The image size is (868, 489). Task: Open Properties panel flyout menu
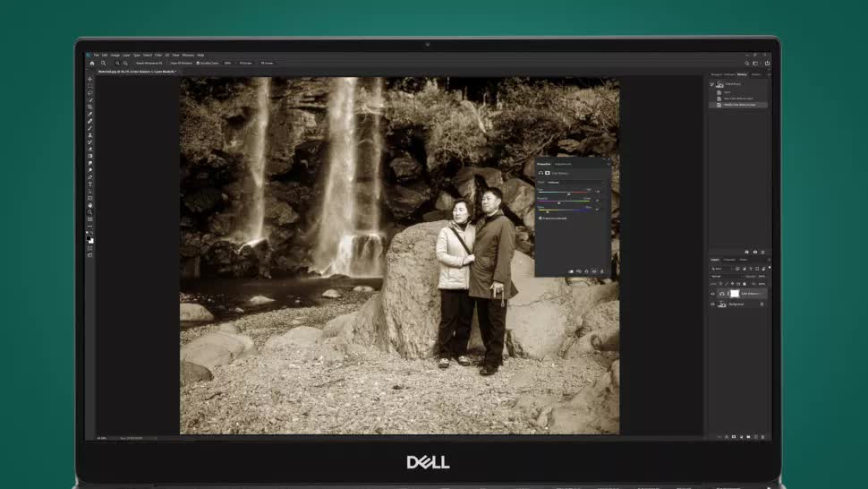coord(608,165)
